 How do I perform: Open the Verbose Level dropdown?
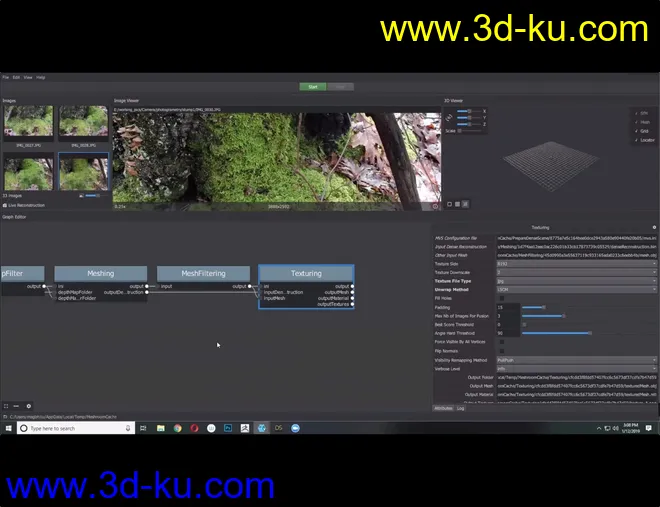[x=576, y=369]
